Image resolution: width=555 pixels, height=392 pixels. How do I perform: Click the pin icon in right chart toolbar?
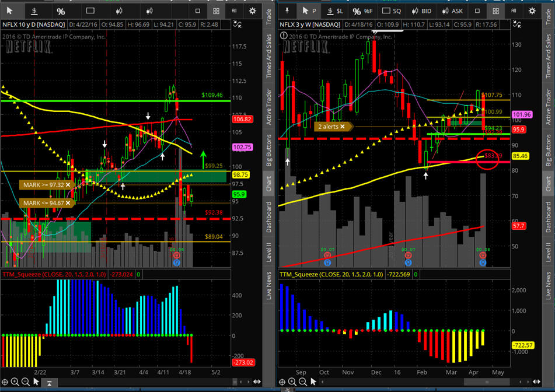[x=287, y=10]
